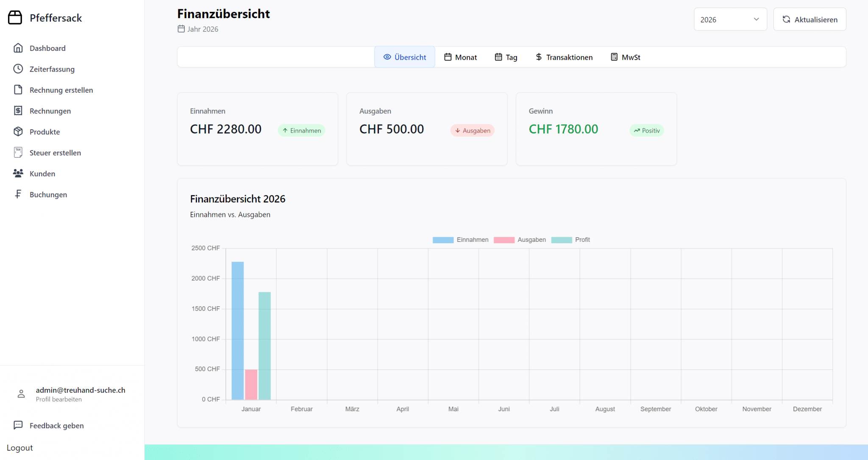Image resolution: width=868 pixels, height=460 pixels.
Task: Click the Buchungen franc symbol icon
Action: [18, 194]
